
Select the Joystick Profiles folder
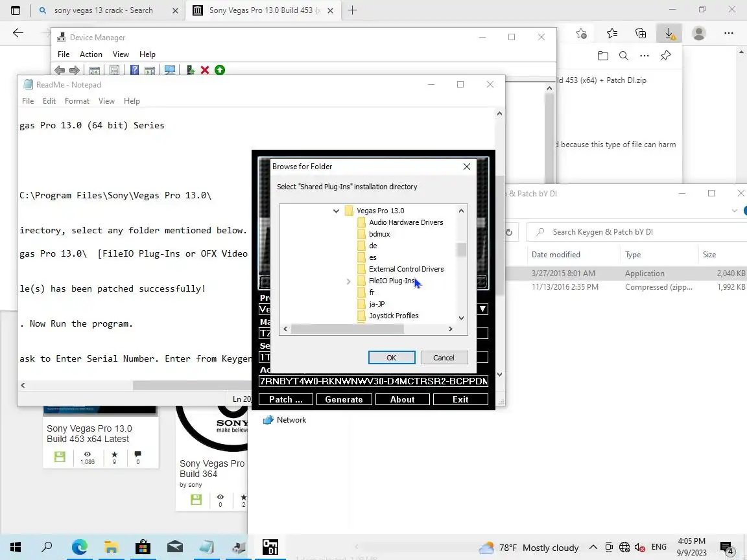(394, 316)
